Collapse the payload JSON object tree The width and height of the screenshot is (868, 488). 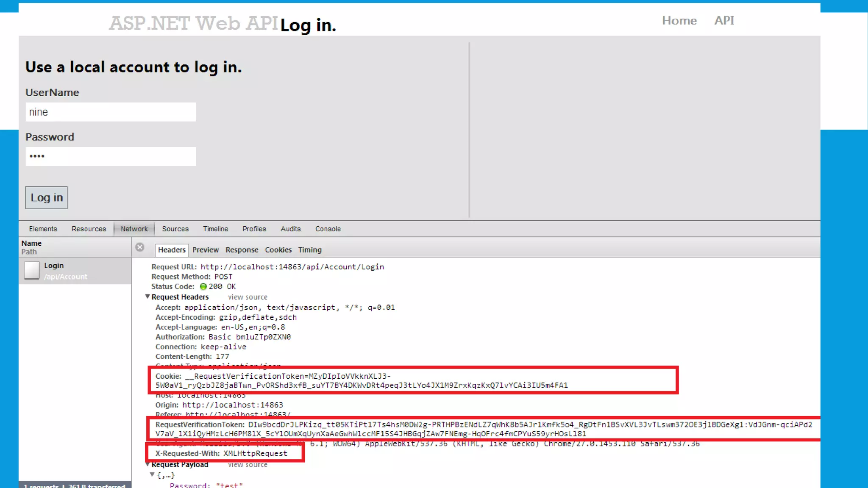click(x=152, y=475)
